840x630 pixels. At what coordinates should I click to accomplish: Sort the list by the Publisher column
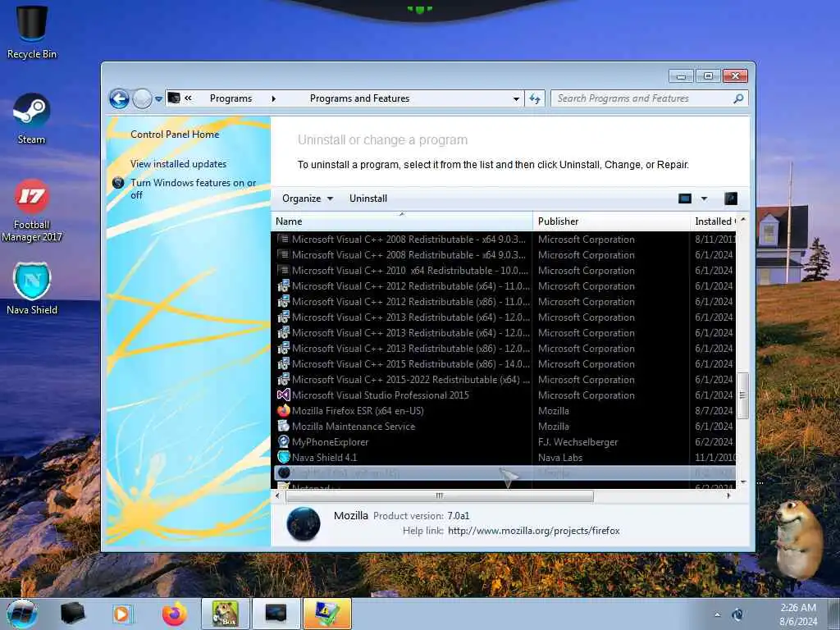pyautogui.click(x=611, y=221)
